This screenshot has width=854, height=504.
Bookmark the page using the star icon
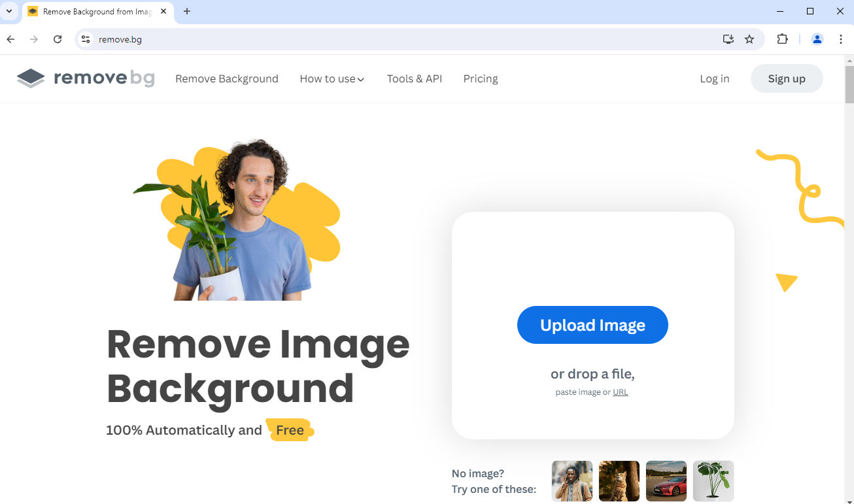click(x=749, y=39)
